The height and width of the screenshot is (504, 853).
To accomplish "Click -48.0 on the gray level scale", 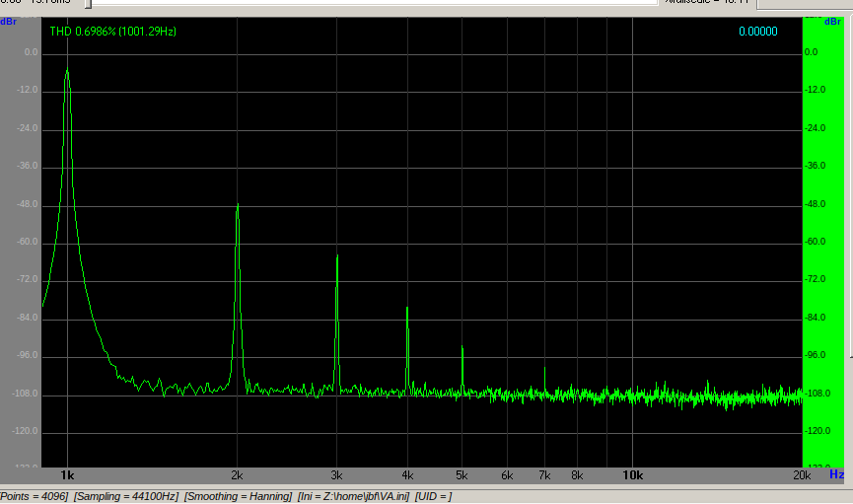I will [28, 204].
